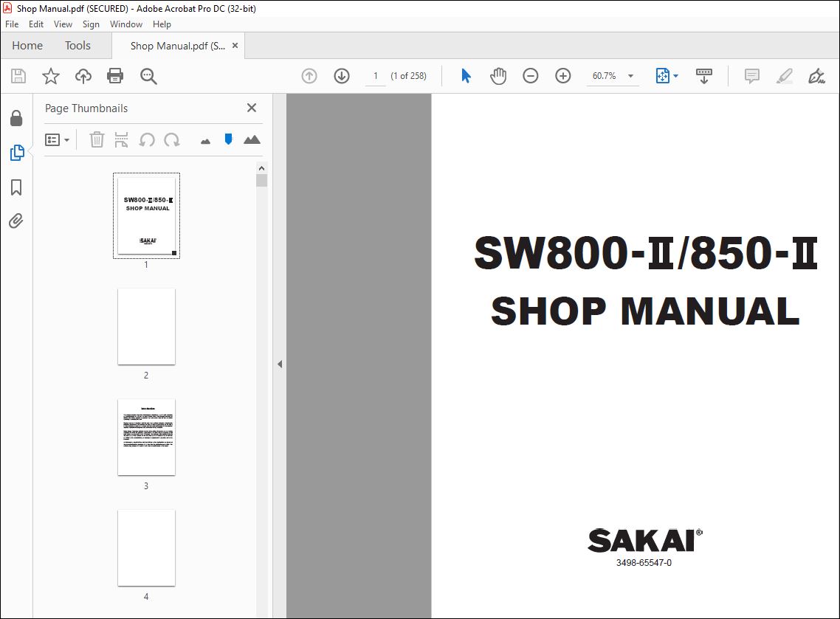Click the 60.7% zoom value field
Viewport: 840px width, 619px height.
pos(605,76)
